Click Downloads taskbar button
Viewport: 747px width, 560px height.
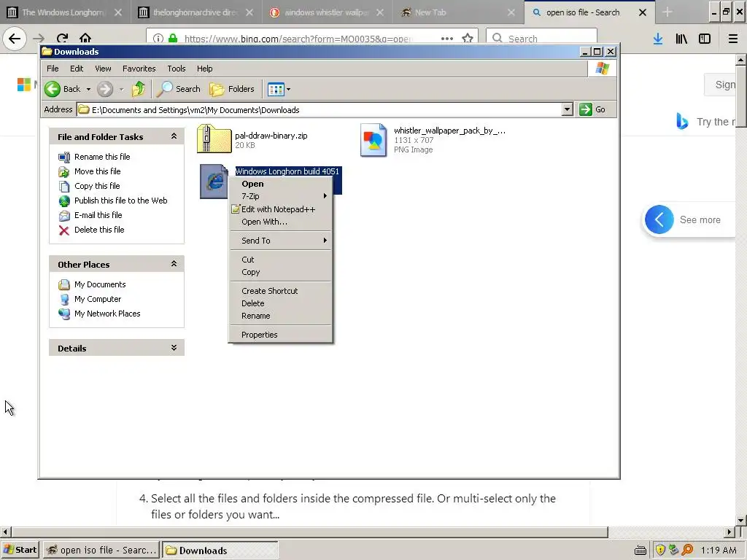click(x=220, y=550)
